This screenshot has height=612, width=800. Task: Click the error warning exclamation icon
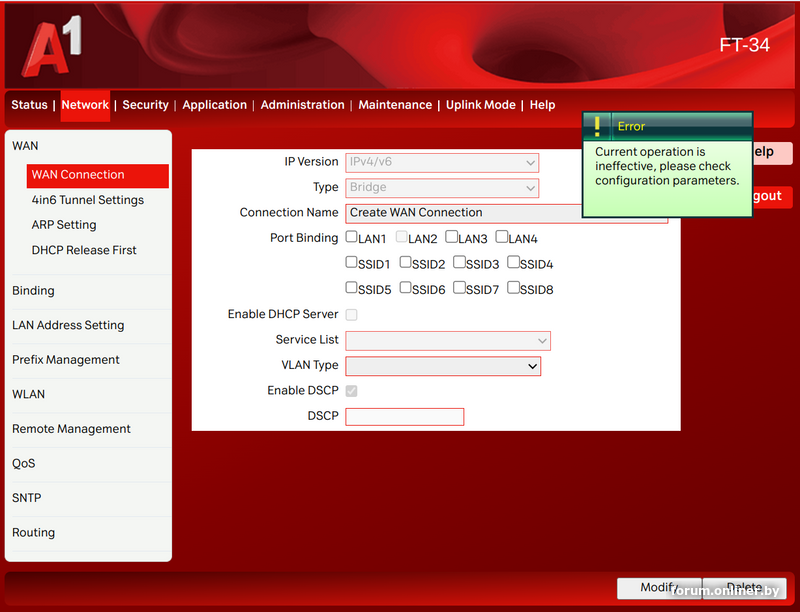pos(597,126)
